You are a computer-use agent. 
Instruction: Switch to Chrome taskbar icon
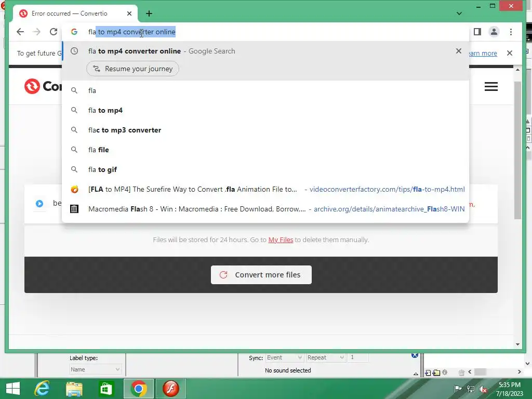tap(138, 389)
